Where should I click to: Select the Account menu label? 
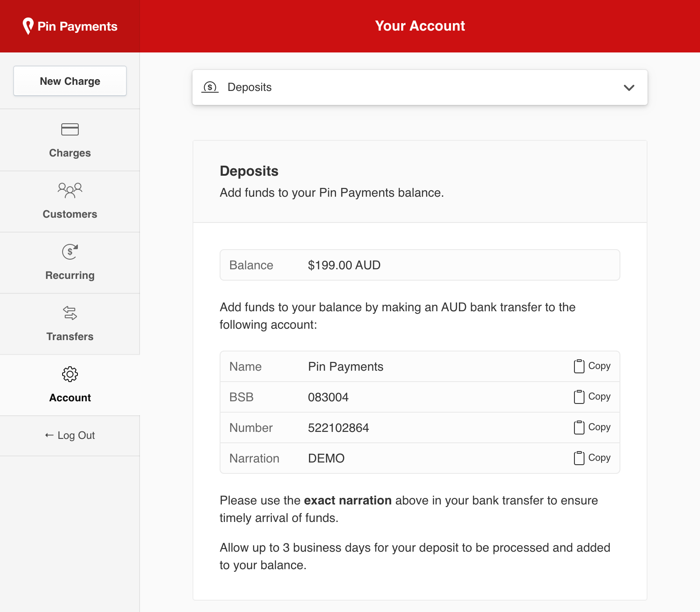click(70, 398)
